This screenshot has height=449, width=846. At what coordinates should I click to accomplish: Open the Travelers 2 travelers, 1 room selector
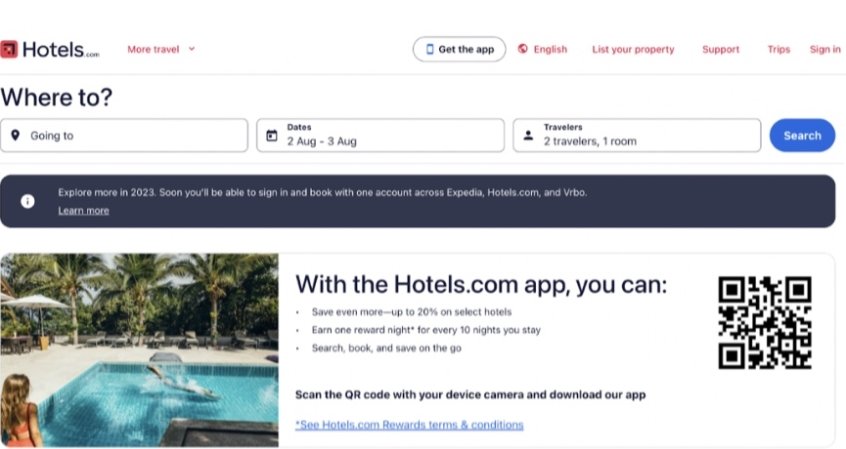tap(637, 135)
